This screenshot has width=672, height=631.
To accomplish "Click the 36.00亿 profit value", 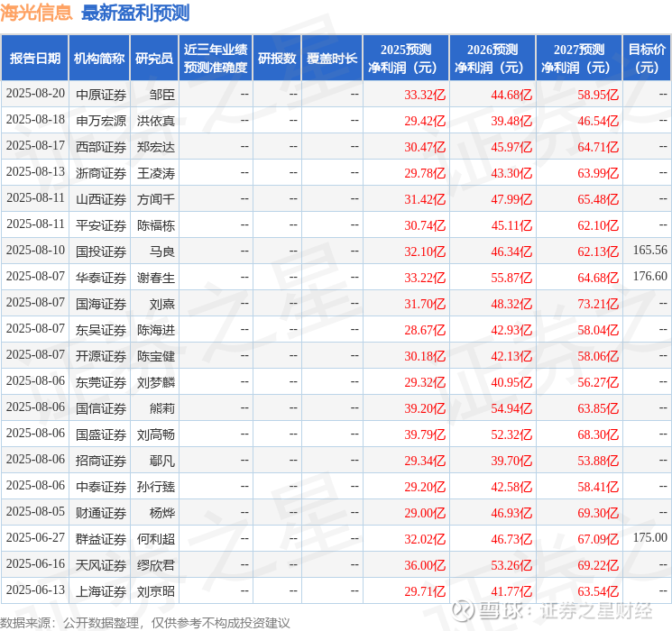I will (x=425, y=565).
